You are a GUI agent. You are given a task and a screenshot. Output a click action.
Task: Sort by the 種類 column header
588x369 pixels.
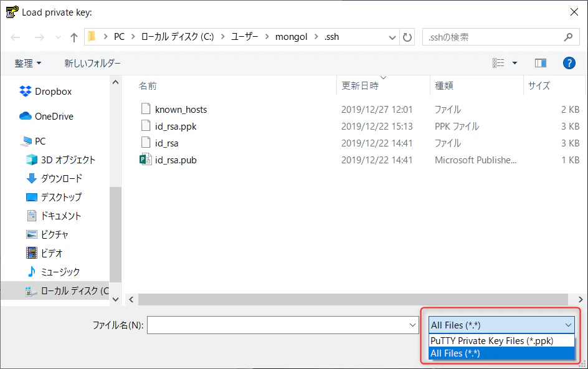pyautogui.click(x=444, y=86)
